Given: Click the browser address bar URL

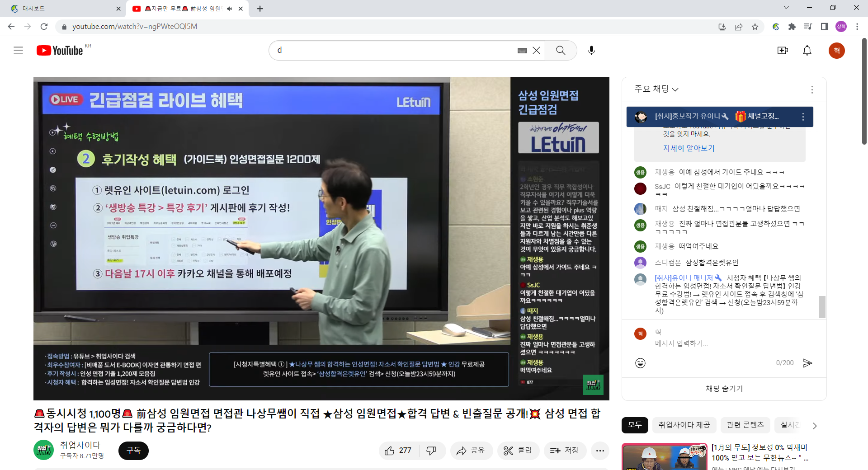Looking at the screenshot, I should click(135, 27).
